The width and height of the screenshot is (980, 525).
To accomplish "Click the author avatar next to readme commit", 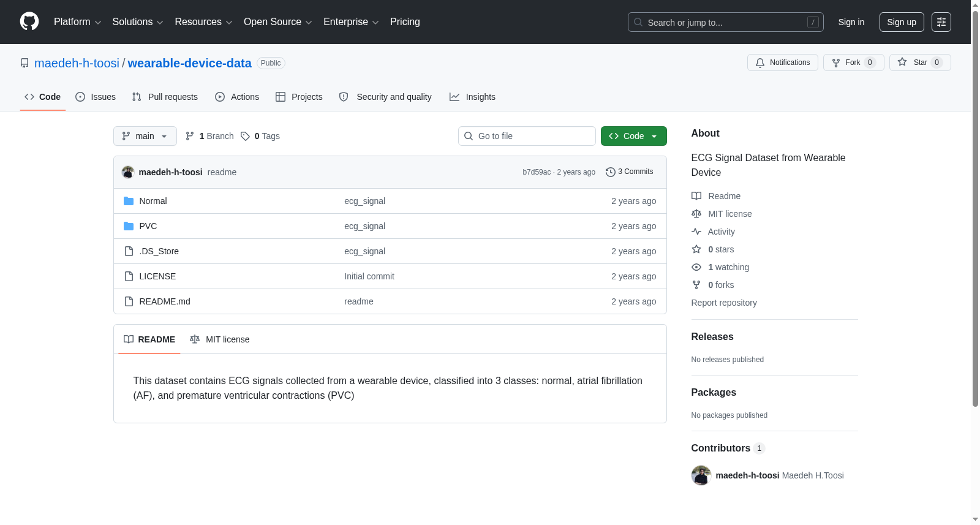I will pyautogui.click(x=128, y=172).
